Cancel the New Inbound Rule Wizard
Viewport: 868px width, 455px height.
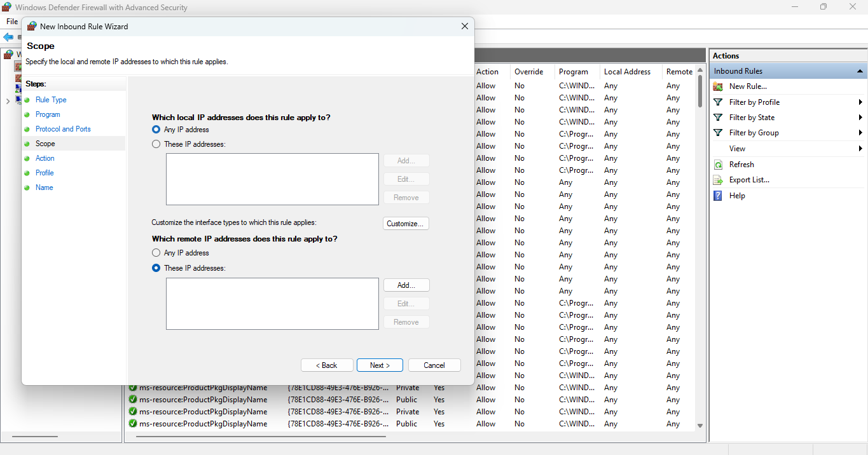pyautogui.click(x=434, y=365)
